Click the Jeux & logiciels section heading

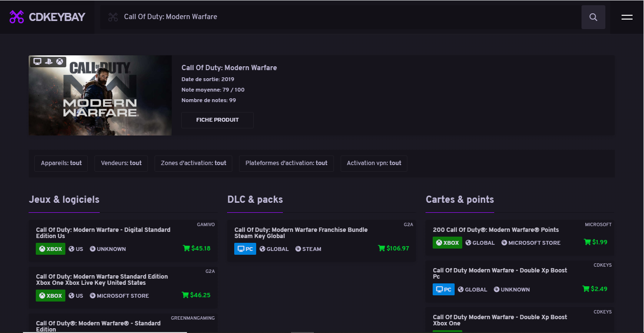tap(64, 199)
